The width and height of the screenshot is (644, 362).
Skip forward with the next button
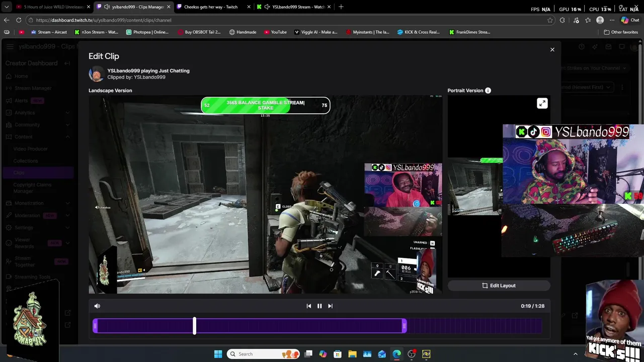tap(330, 306)
